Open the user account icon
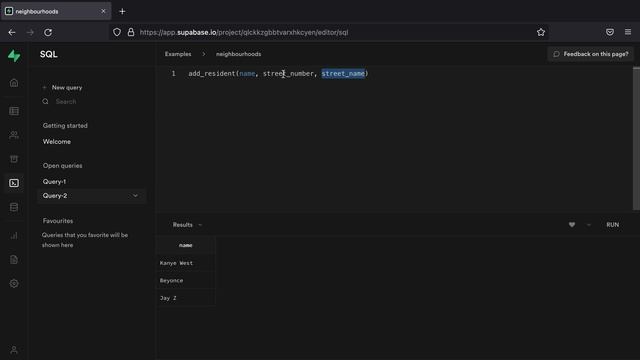The width and height of the screenshot is (640, 360). (x=14, y=350)
